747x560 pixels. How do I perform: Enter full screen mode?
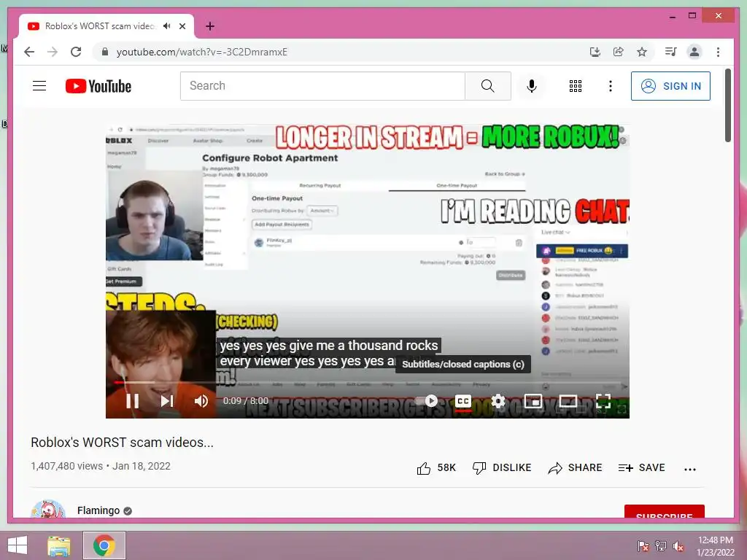[x=603, y=401]
